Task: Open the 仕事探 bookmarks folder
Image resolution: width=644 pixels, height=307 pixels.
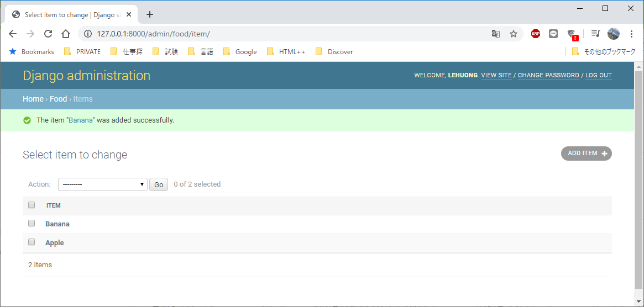Action: [127, 52]
